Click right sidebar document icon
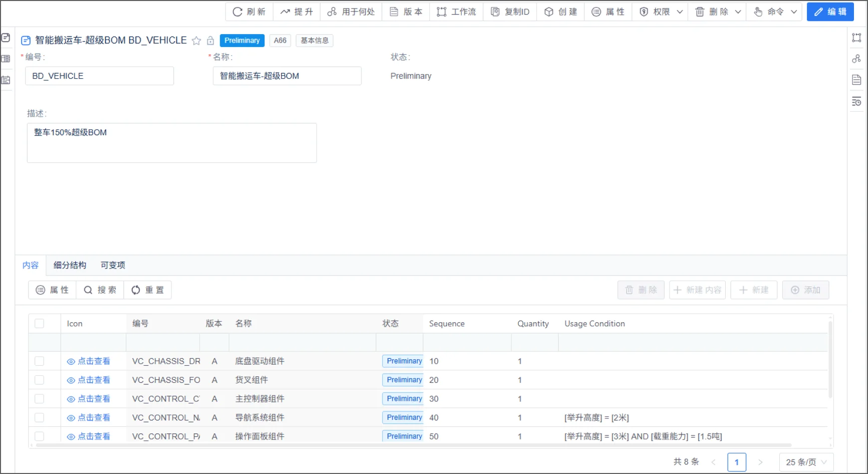This screenshot has width=868, height=474. 856,80
